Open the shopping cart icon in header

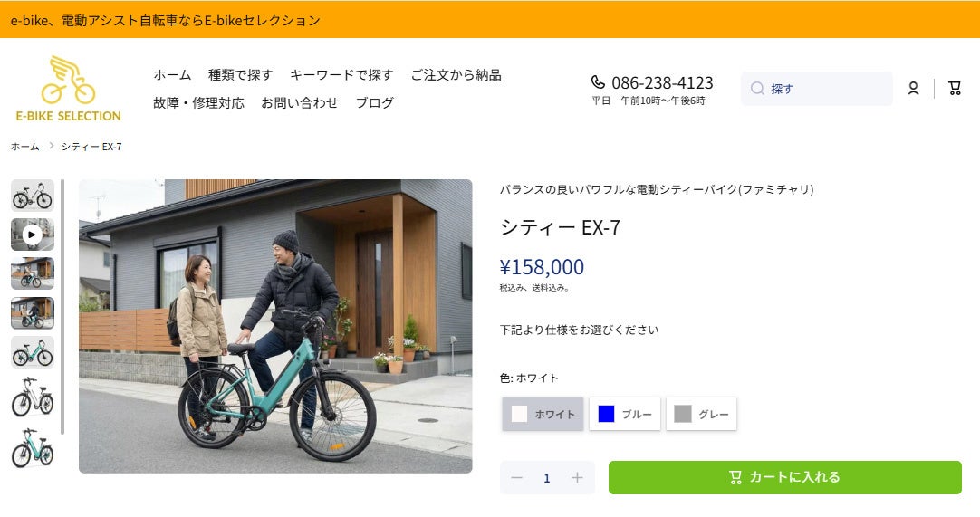(954, 88)
